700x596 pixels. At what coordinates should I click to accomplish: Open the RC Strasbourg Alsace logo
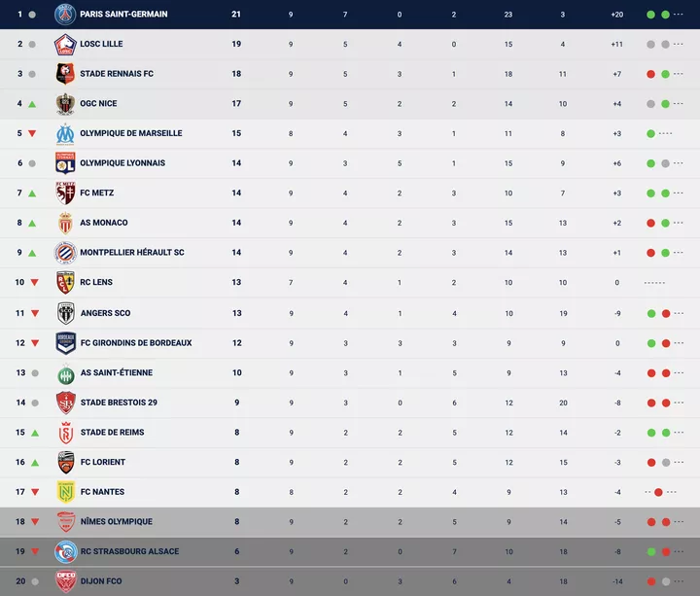click(65, 551)
